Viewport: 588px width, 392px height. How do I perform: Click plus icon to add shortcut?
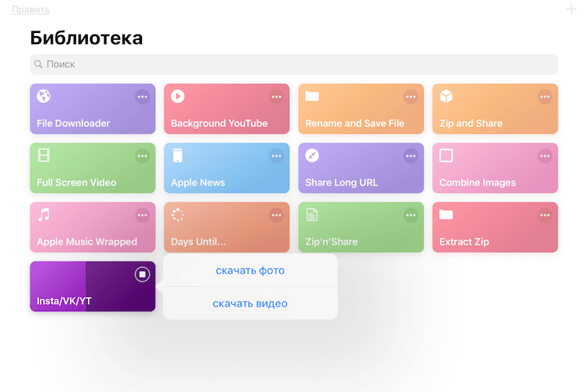pos(571,9)
